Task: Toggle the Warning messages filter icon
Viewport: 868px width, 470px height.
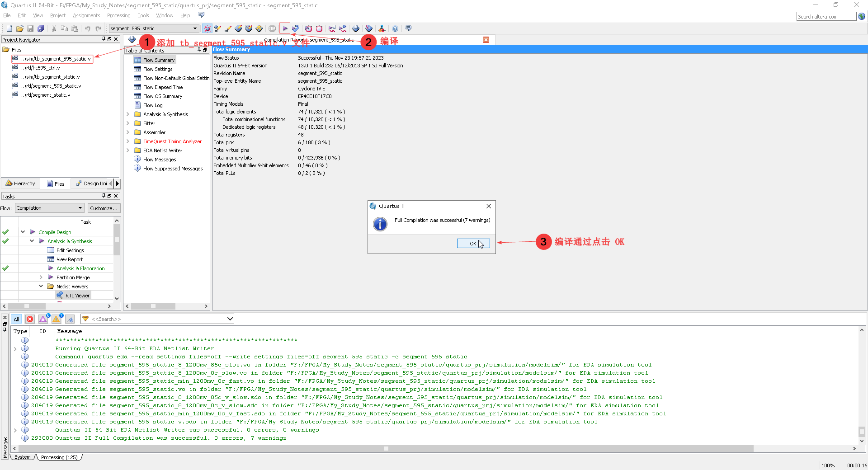Action: [57, 319]
